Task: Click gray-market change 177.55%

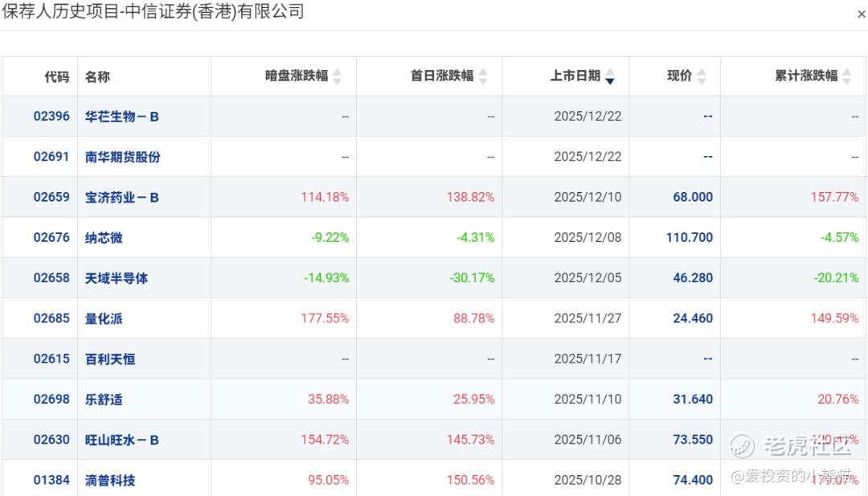Action: [x=325, y=318]
